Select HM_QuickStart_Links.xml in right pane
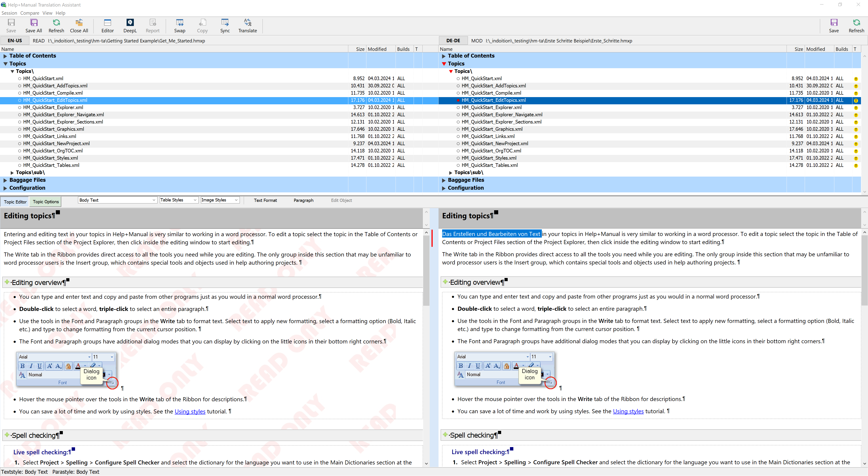The width and height of the screenshot is (868, 476). click(488, 136)
